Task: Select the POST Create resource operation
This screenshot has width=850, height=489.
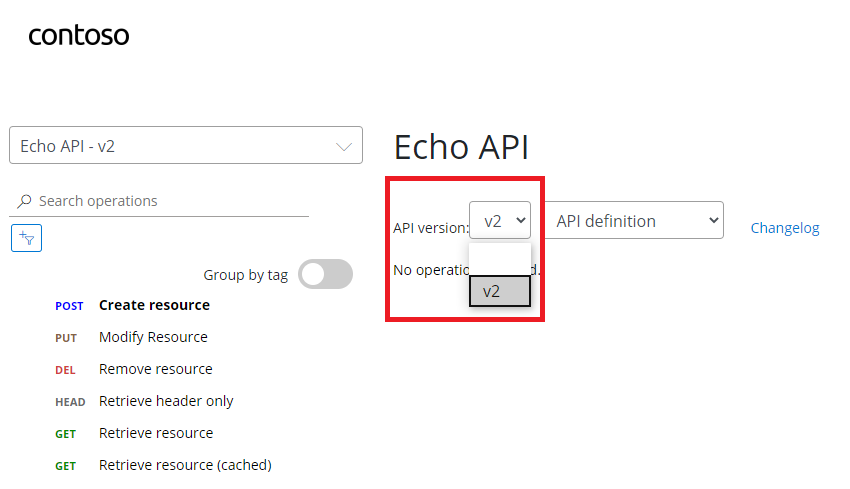Action: (x=132, y=305)
